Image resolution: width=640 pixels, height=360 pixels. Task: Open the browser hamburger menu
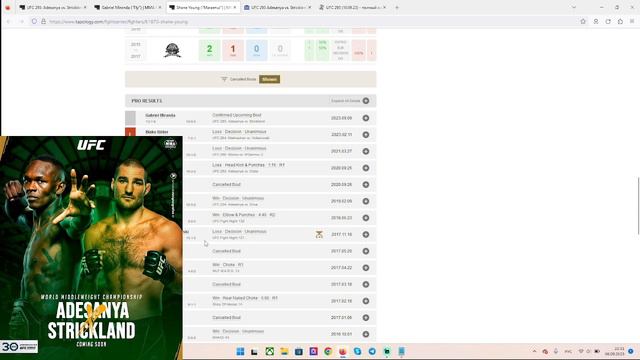(x=632, y=22)
